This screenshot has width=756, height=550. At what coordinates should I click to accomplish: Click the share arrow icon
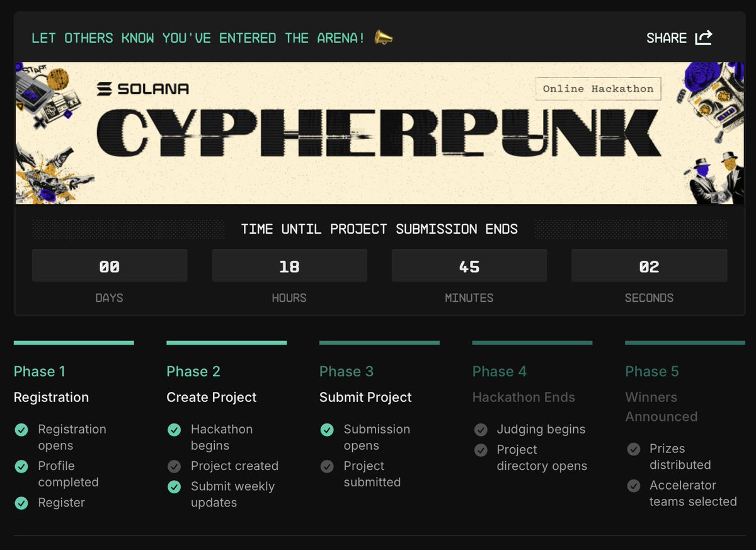(704, 38)
